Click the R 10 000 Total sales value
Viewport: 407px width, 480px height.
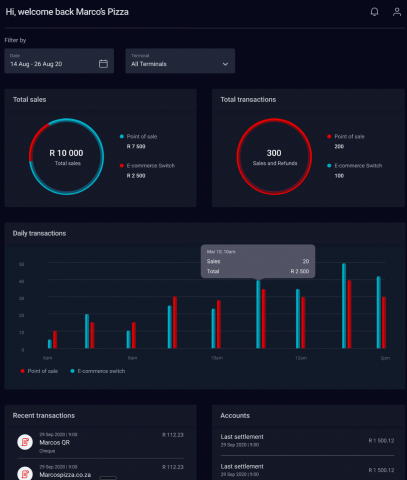tap(66, 153)
